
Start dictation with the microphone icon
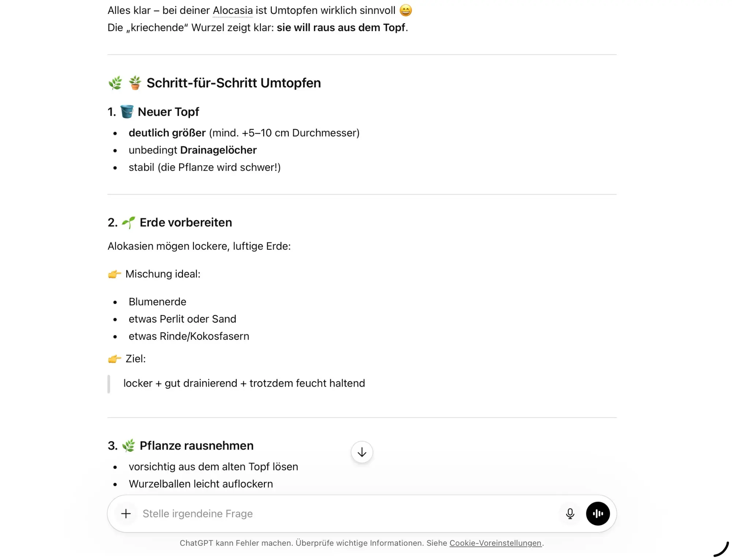click(x=570, y=514)
